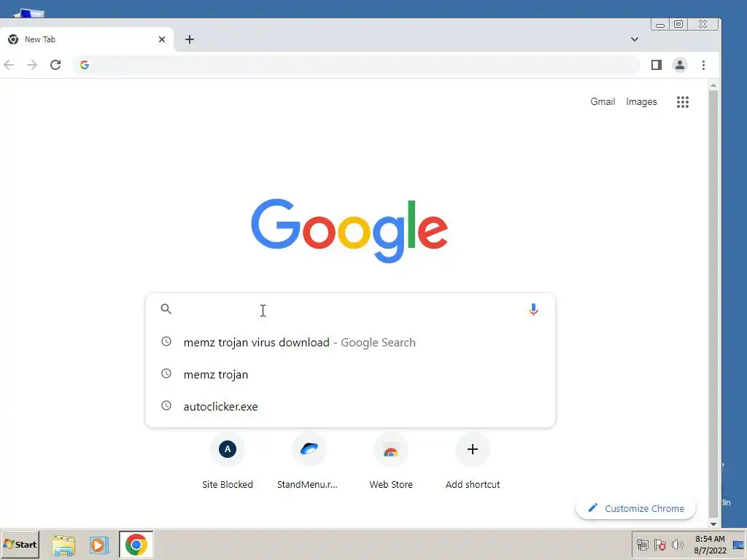Viewport: 747px width, 560px height.
Task: Close the New Tab tab
Action: coord(162,39)
